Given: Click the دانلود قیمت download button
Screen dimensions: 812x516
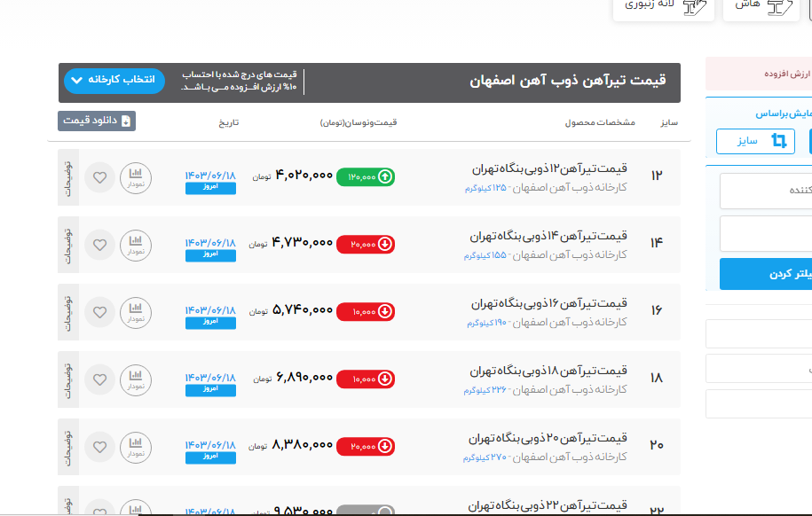Looking at the screenshot, I should pos(97,121).
